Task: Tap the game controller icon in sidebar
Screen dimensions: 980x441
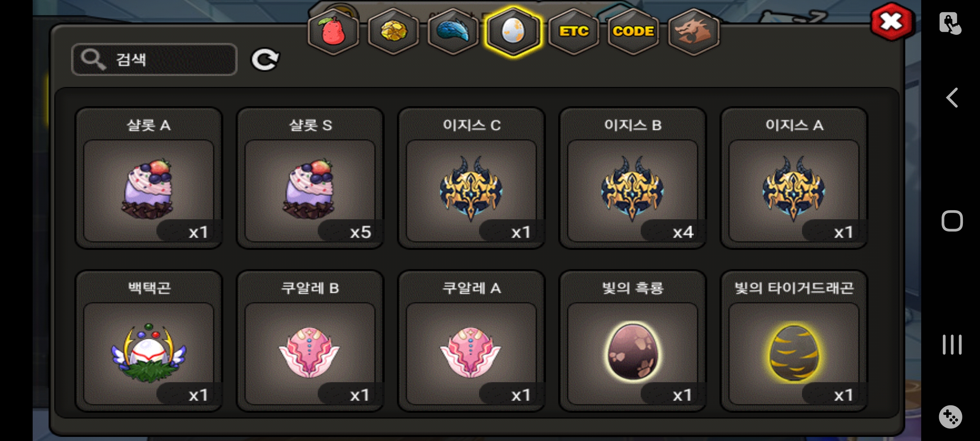Action: point(951,417)
